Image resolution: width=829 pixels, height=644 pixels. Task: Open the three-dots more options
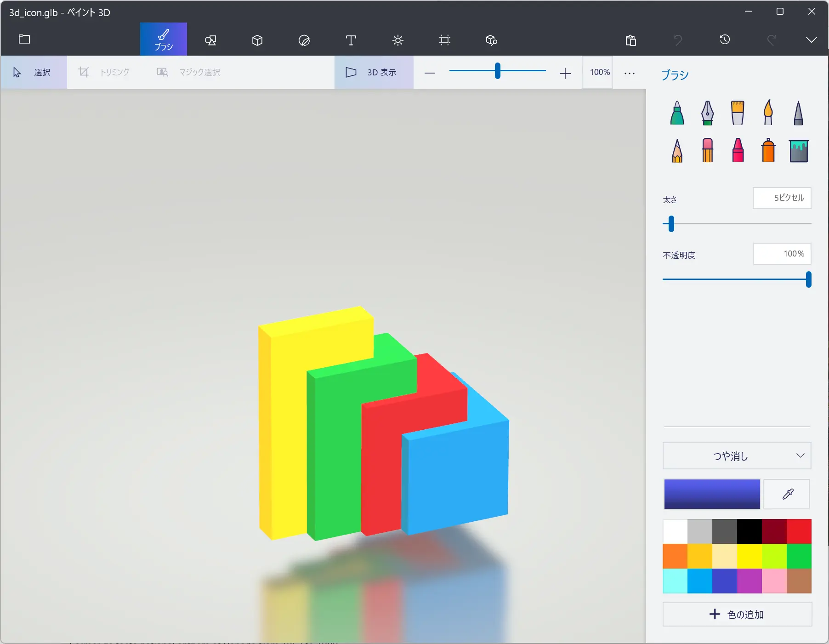tap(630, 73)
